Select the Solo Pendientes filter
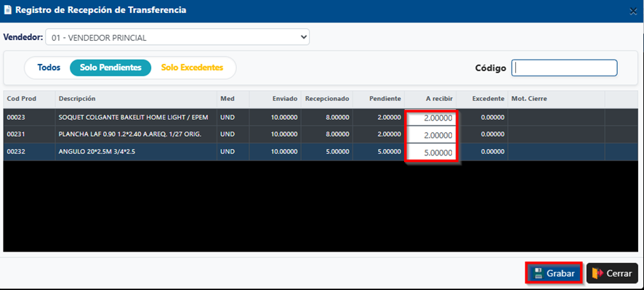This screenshot has height=290, width=644. point(110,68)
